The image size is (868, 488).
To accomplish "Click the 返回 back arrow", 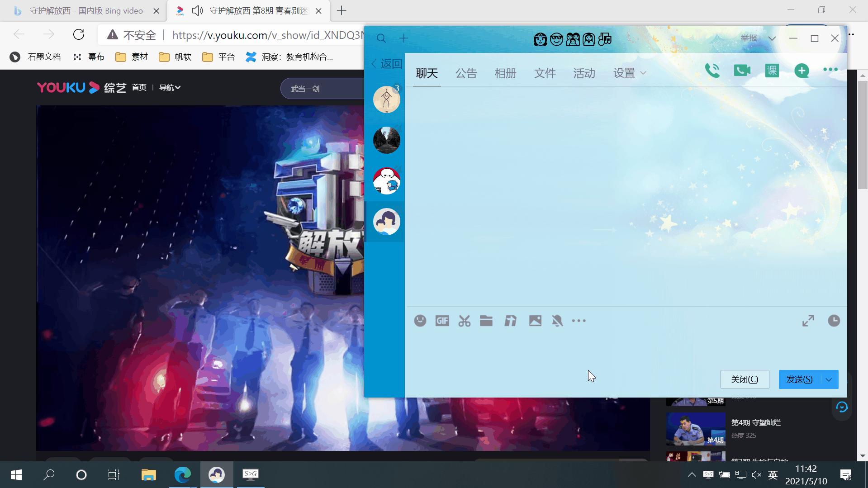I will click(x=374, y=64).
